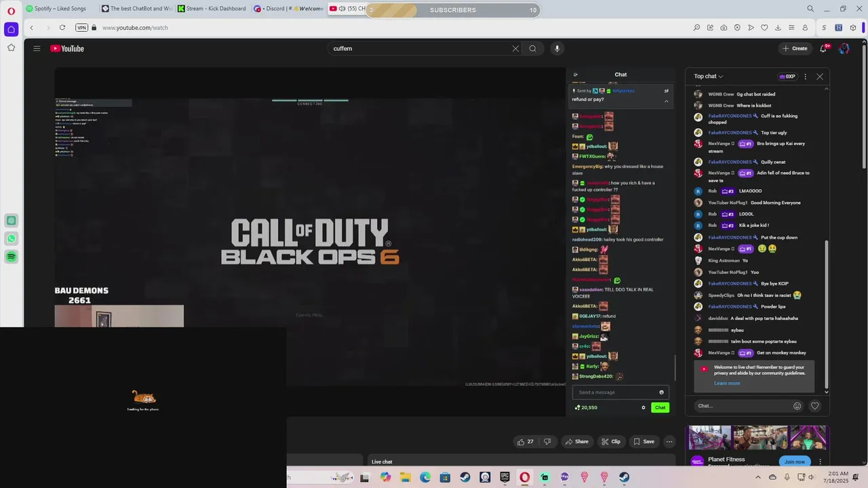Open the ChatGPT panel in the Opera sidebar
This screenshot has width=868, height=488.
point(11,220)
